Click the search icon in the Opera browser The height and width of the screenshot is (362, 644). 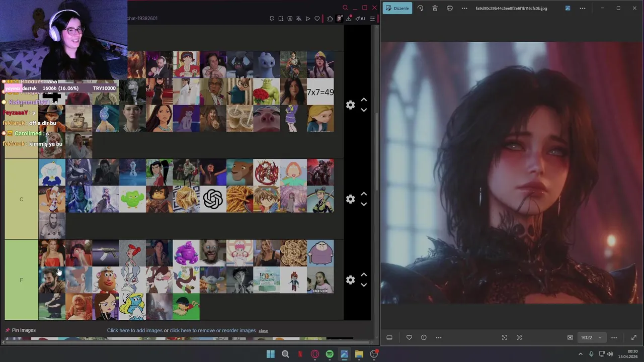[345, 8]
